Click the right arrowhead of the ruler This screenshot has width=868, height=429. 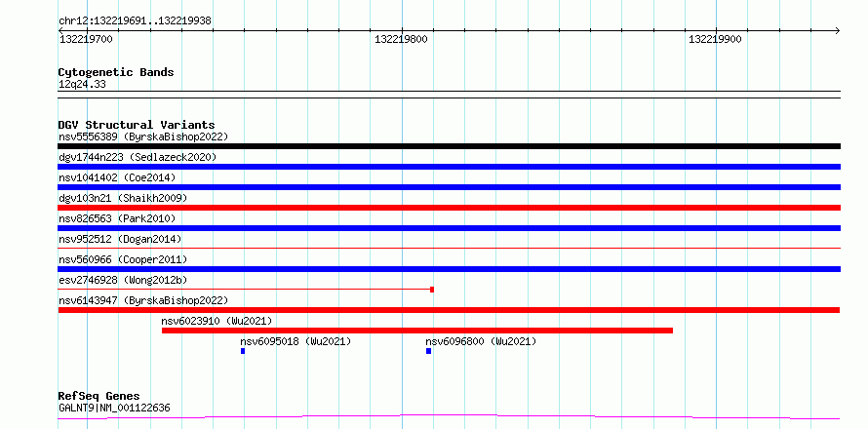coord(837,30)
